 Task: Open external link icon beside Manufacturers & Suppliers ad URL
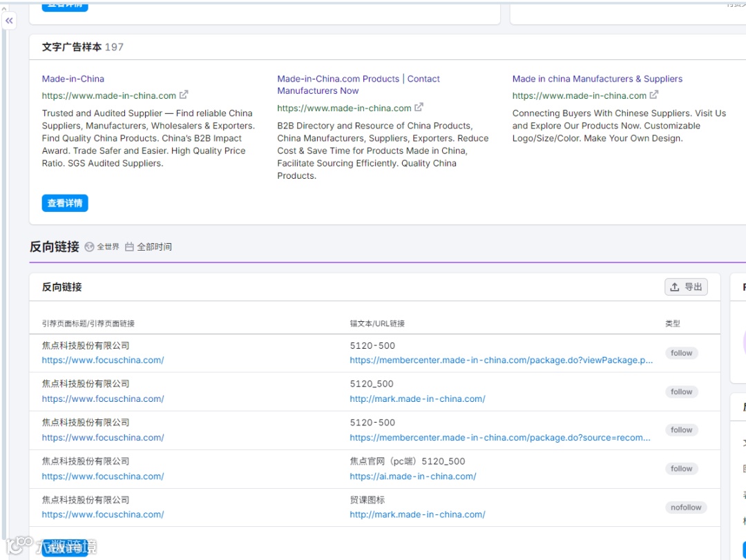click(653, 95)
